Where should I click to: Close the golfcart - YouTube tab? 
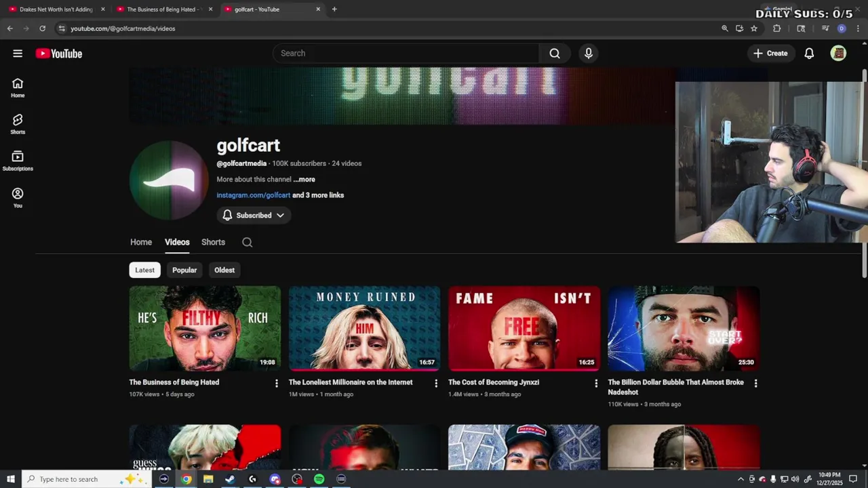pyautogui.click(x=318, y=9)
